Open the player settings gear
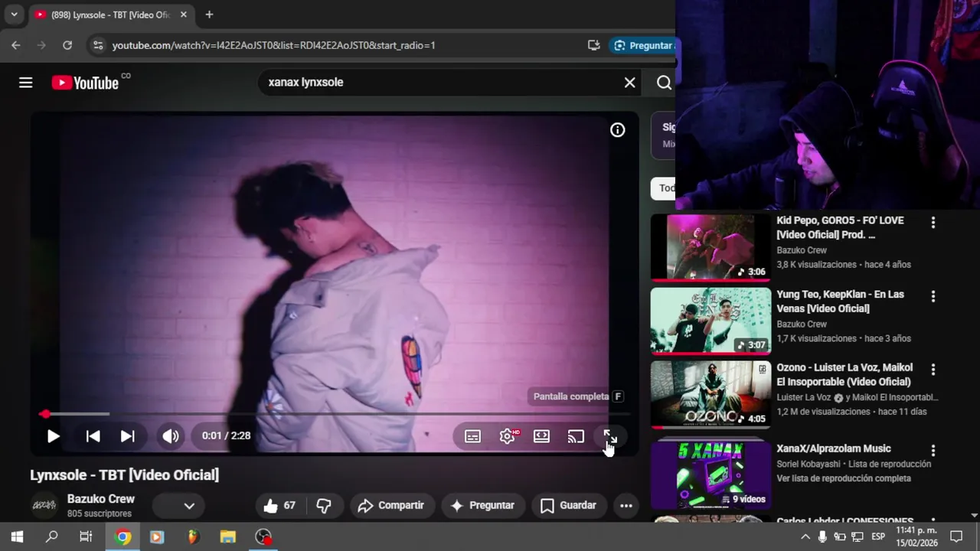This screenshot has width=980, height=551. click(508, 436)
